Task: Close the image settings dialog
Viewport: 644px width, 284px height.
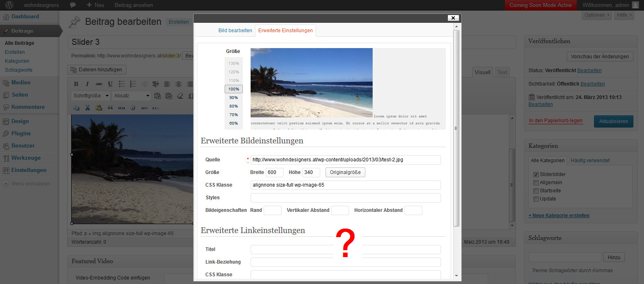Action: click(453, 18)
